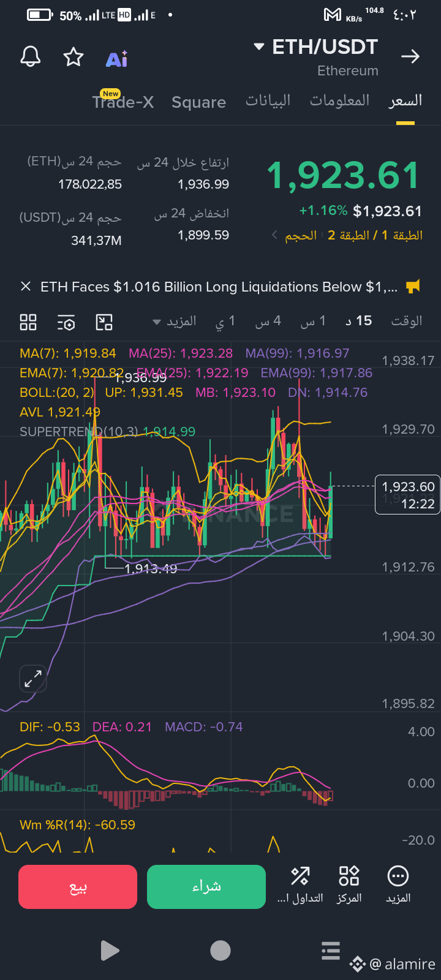441x980 pixels.
Task: Tap the بيع sell button
Action: click(78, 887)
